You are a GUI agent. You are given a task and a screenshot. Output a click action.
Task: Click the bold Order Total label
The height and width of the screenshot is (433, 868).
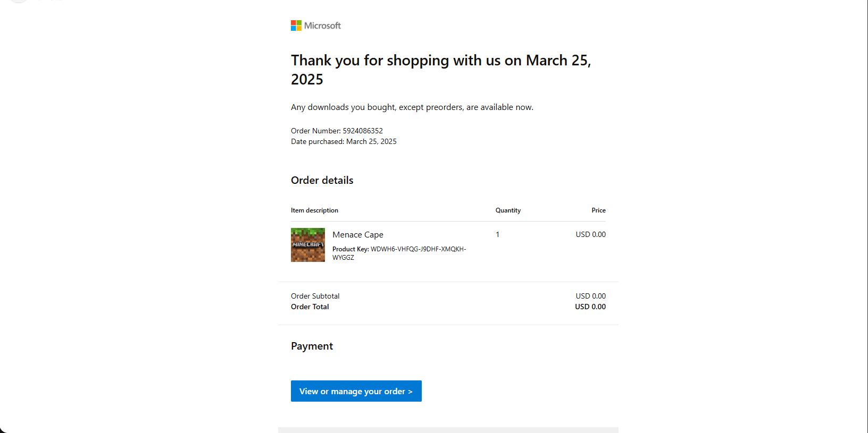pos(310,307)
